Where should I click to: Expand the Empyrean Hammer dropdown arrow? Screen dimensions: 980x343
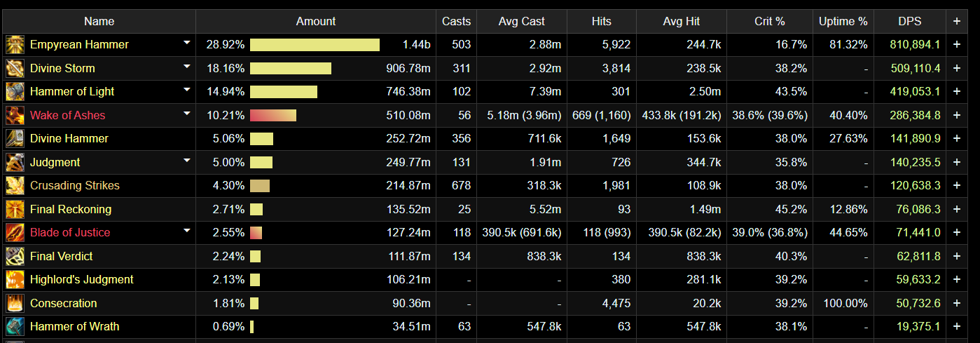[186, 43]
